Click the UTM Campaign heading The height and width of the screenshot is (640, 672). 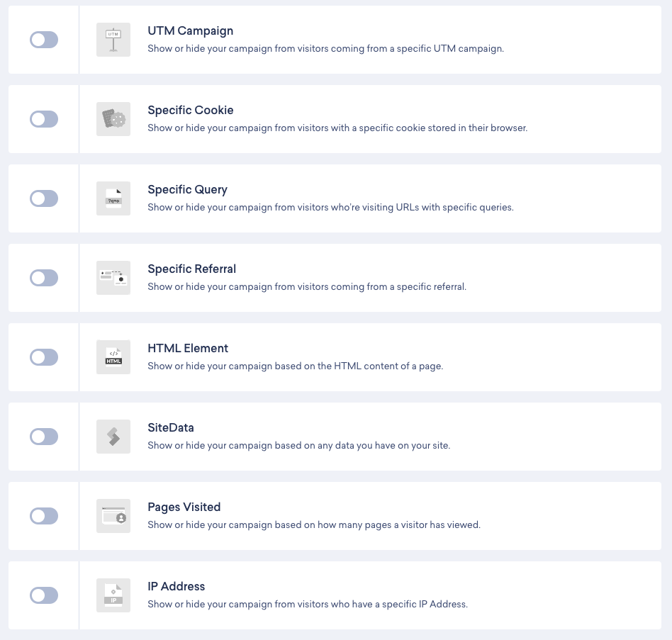tap(190, 31)
